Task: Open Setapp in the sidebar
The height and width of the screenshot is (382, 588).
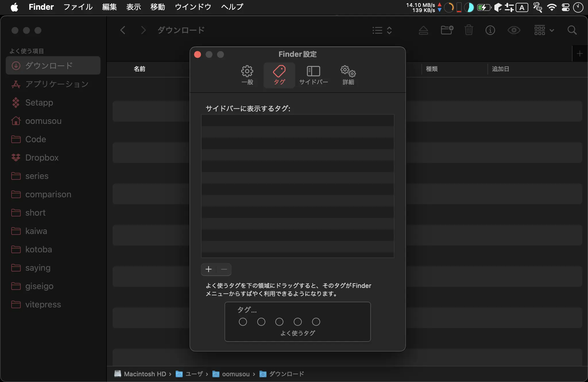Action: 53,102
